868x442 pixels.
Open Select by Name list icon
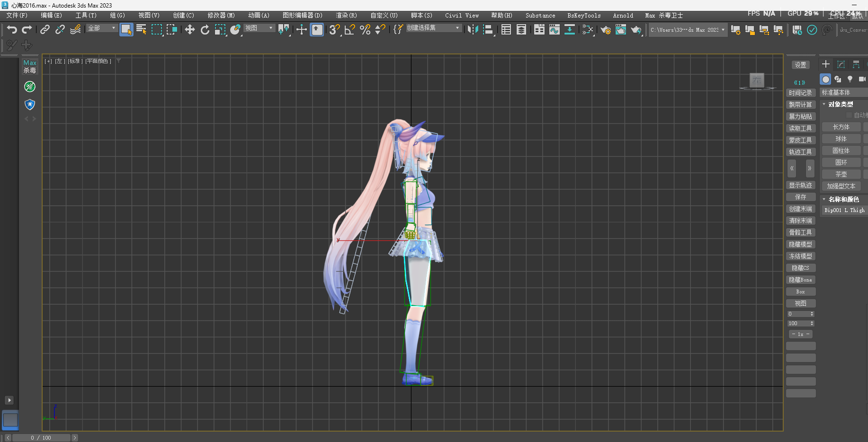pos(141,30)
